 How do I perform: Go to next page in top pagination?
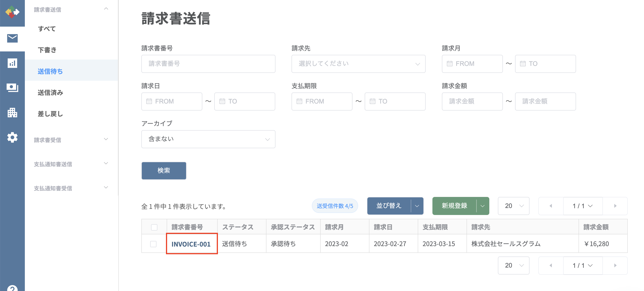[615, 206]
